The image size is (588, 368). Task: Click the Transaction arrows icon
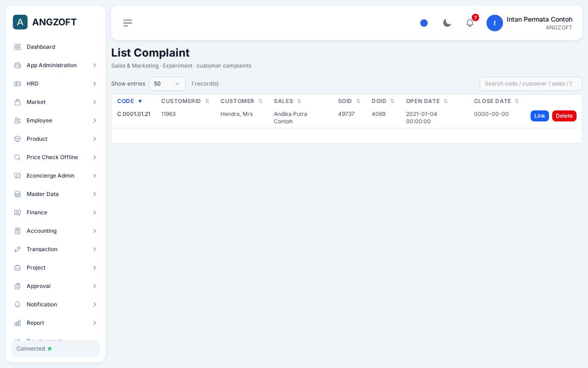[x=17, y=249]
